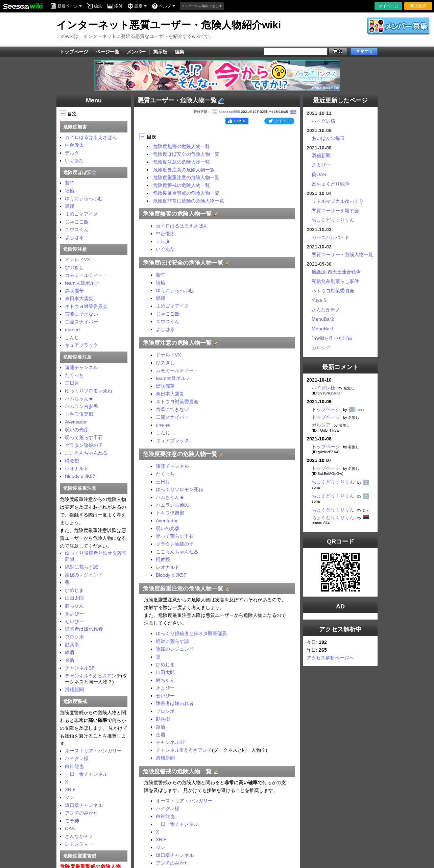434x868 pixels.
Task: Open 擁護派-四天王連合戦争 page link
Action: 336,272
